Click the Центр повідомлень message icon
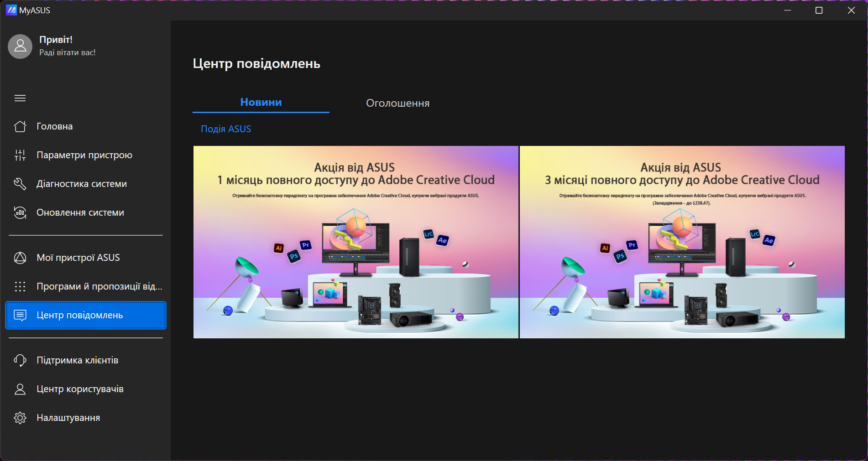 point(20,315)
